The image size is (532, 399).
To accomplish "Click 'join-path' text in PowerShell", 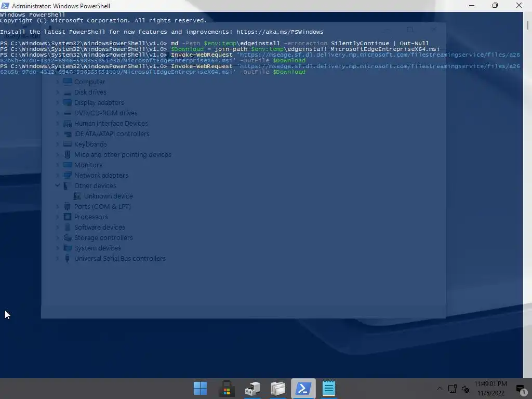I will [x=231, y=49].
